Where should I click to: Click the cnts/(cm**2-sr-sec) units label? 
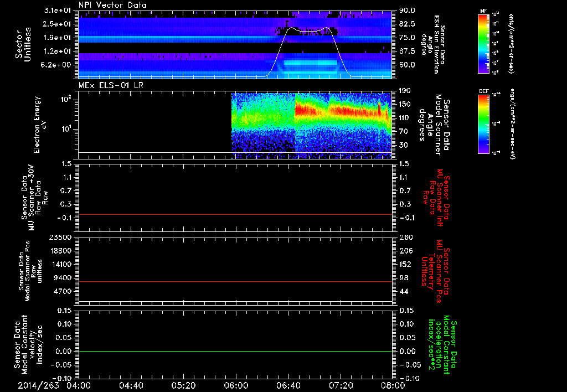(x=511, y=43)
